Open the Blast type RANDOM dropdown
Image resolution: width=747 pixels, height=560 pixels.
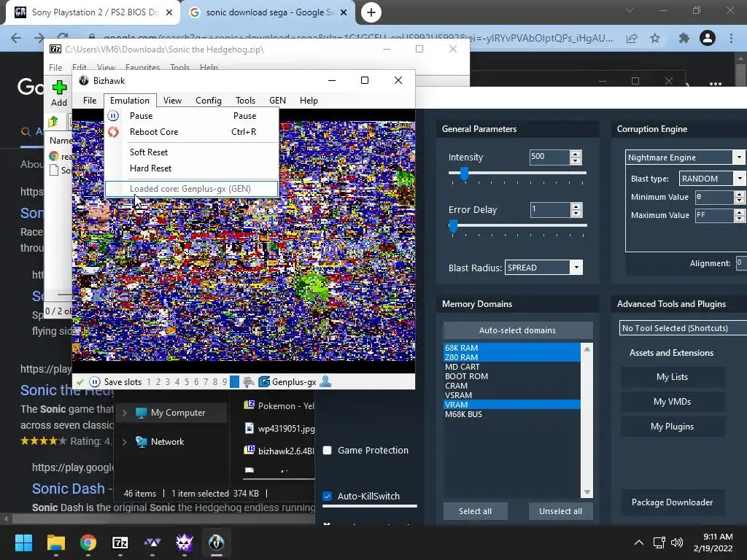[740, 179]
